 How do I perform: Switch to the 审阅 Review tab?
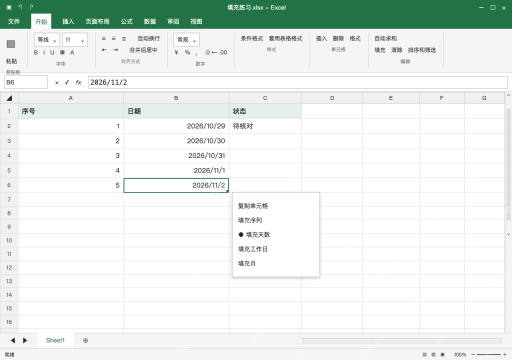pyautogui.click(x=173, y=21)
